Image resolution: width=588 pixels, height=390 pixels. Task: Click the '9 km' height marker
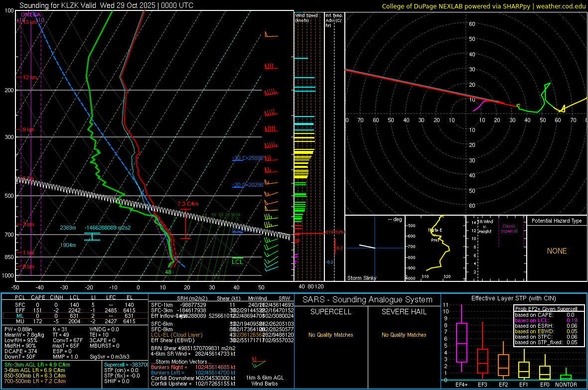tap(28, 130)
